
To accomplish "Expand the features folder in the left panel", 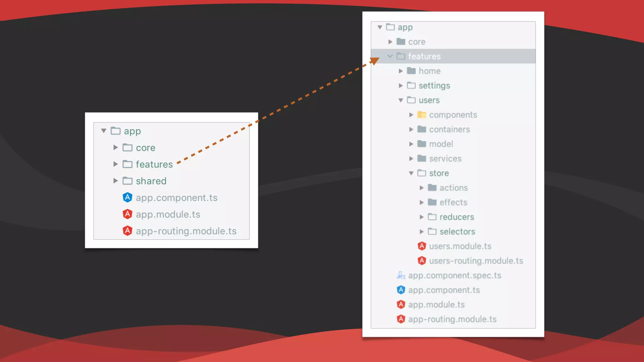I will [115, 164].
